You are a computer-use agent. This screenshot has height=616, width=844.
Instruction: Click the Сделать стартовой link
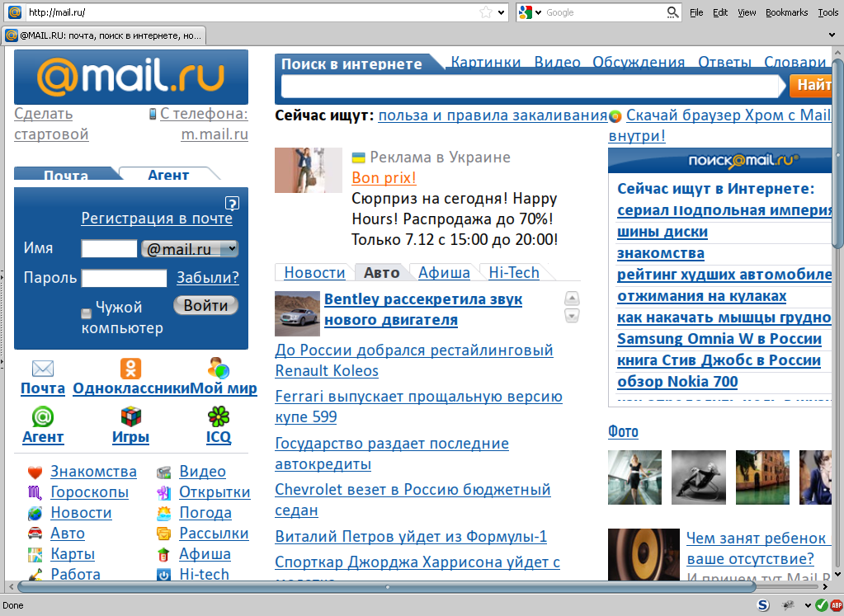51,124
